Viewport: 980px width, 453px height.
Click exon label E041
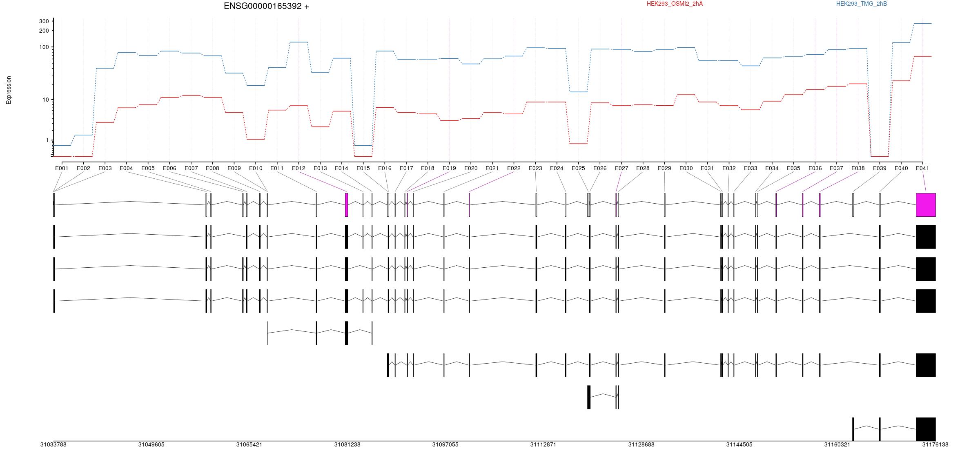click(x=922, y=168)
